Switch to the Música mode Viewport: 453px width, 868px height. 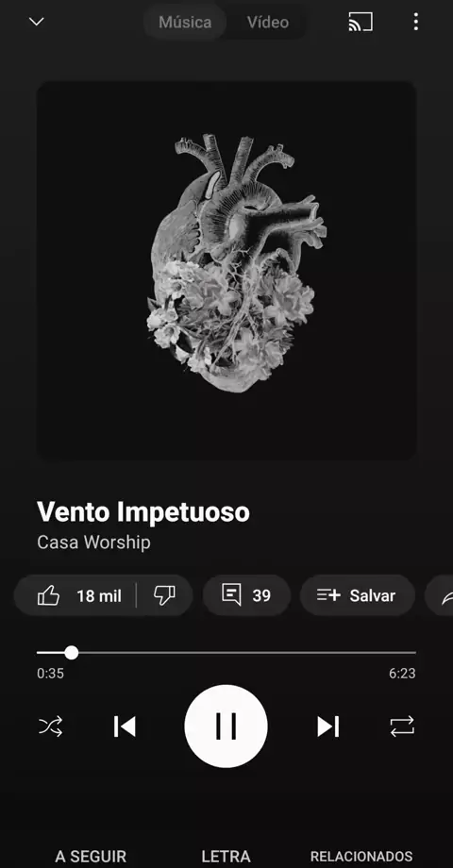click(x=185, y=22)
